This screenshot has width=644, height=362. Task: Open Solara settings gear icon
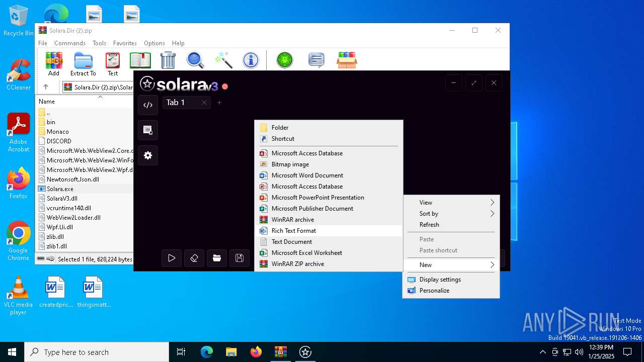(148, 155)
